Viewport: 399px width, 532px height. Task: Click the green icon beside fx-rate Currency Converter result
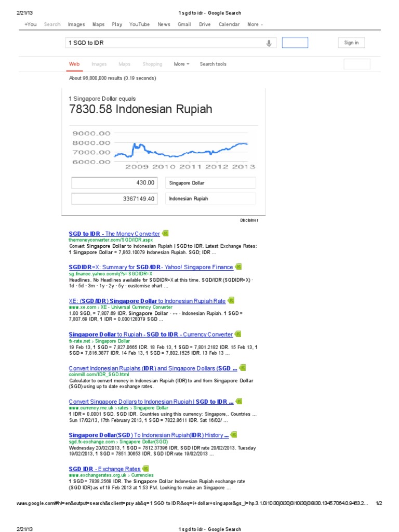tap(238, 334)
